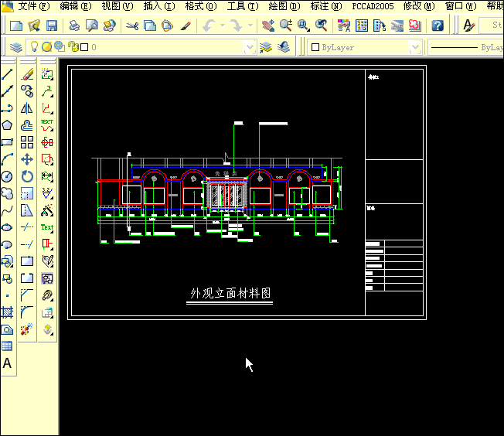Open the 视图(V) menu

117,6
